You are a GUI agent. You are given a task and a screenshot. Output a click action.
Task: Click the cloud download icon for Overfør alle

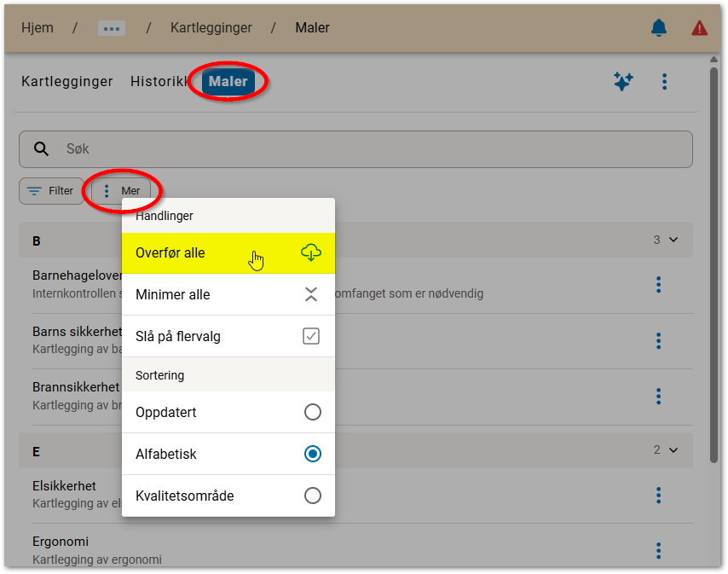click(311, 252)
